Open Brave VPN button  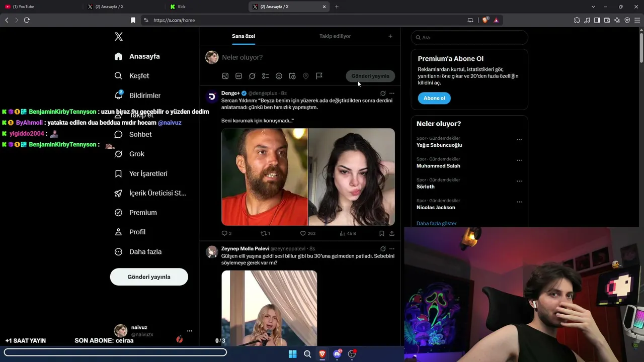(x=627, y=20)
